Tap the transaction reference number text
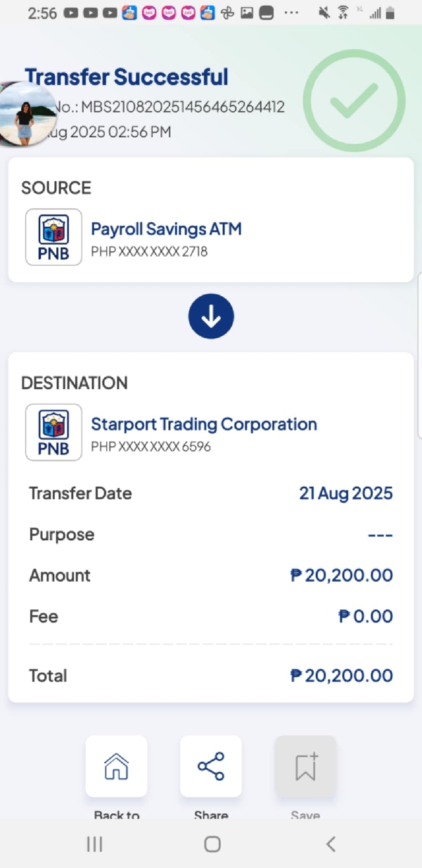The width and height of the screenshot is (422, 868). 181,107
